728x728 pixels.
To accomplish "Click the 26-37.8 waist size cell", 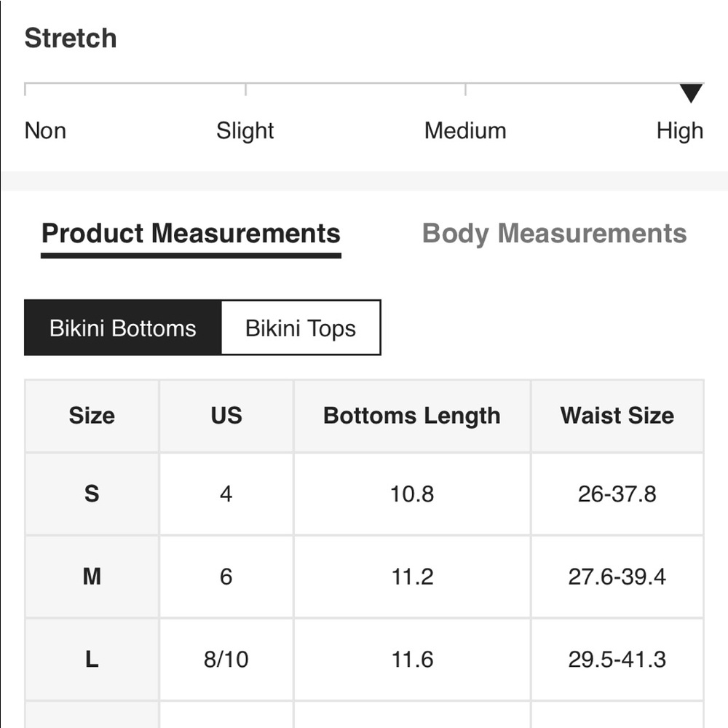I will [617, 494].
